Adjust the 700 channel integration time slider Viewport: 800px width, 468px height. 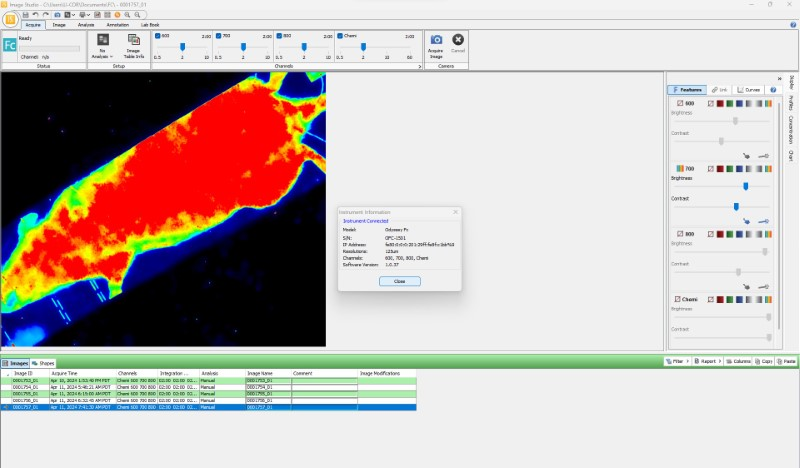tap(243, 47)
